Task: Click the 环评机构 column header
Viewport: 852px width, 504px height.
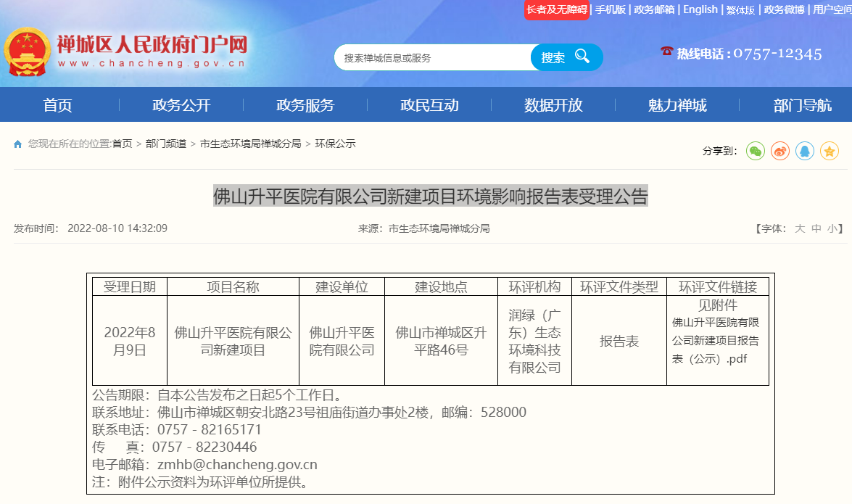Action: pyautogui.click(x=534, y=287)
